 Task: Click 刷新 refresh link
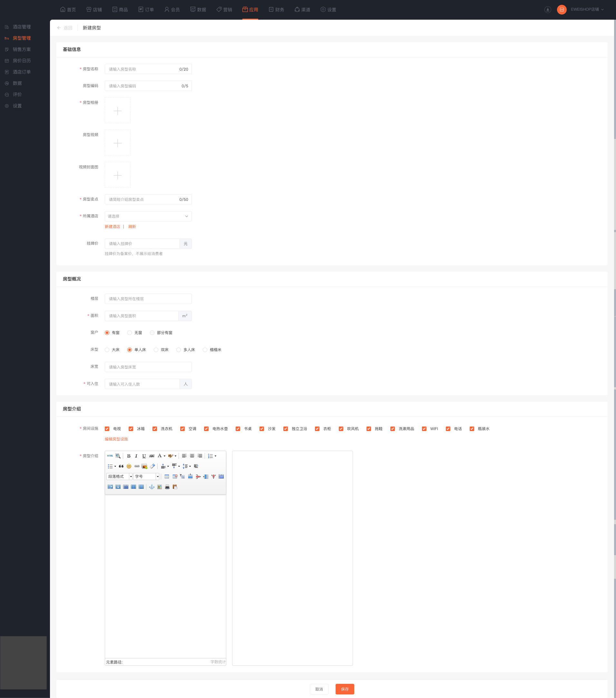pos(132,227)
